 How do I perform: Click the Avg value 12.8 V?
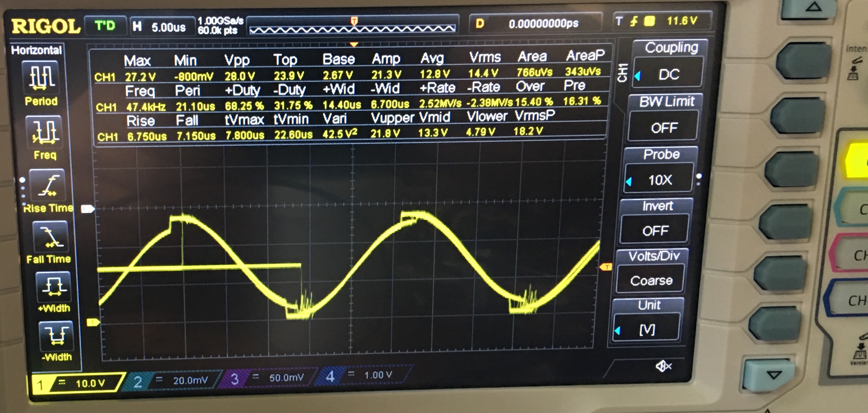pos(435,74)
